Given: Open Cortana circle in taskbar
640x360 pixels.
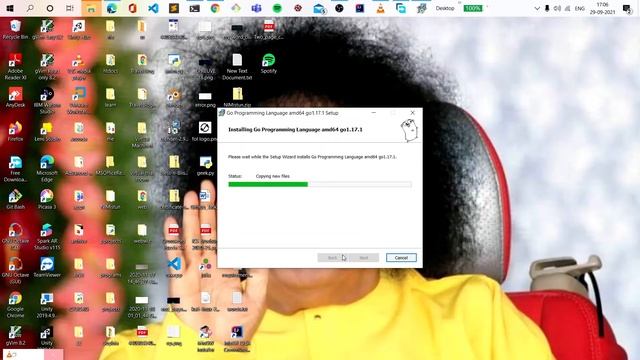Looking at the screenshot, I should 50,8.
